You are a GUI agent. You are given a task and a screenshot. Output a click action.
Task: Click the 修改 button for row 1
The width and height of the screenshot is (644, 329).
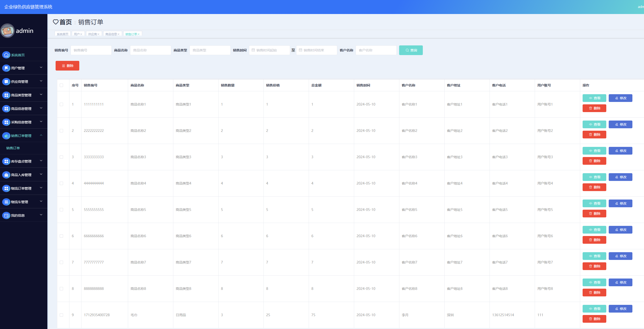[620, 98]
